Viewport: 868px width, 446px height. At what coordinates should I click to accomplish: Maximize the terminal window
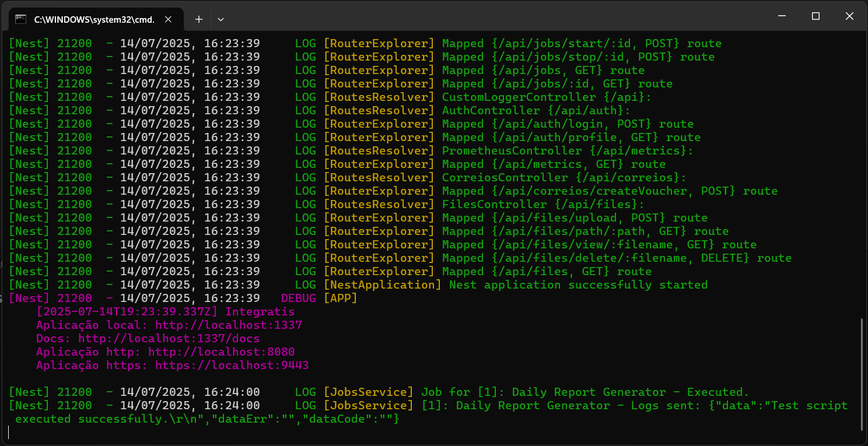point(815,16)
